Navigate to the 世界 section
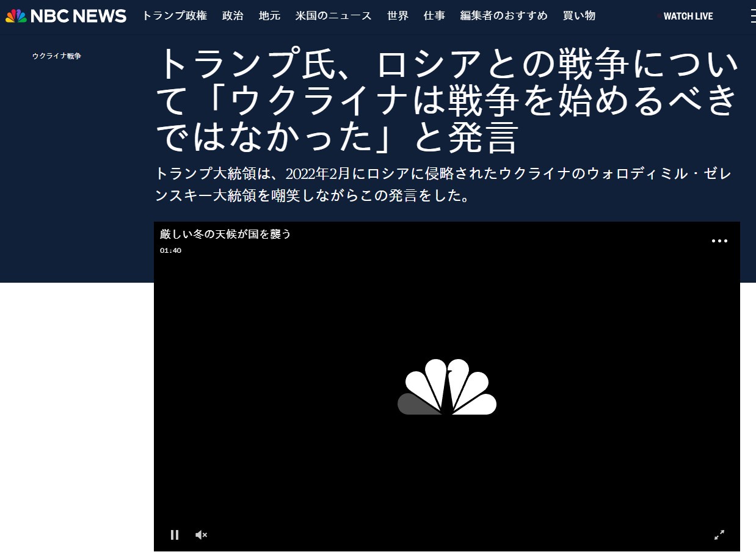 (x=398, y=16)
